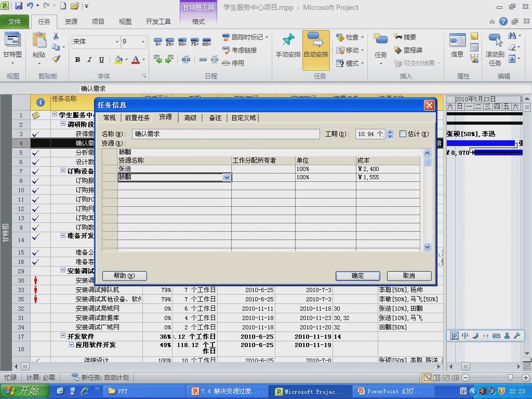Image resolution: width=532 pixels, height=399 pixels.
Task: Apply bold formatting with B icon
Action: point(77,60)
